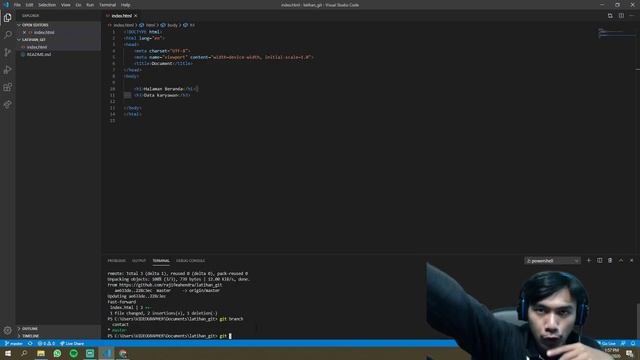This screenshot has height=360, width=640.
Task: Open Chrome from taskbar
Action: pos(123,353)
